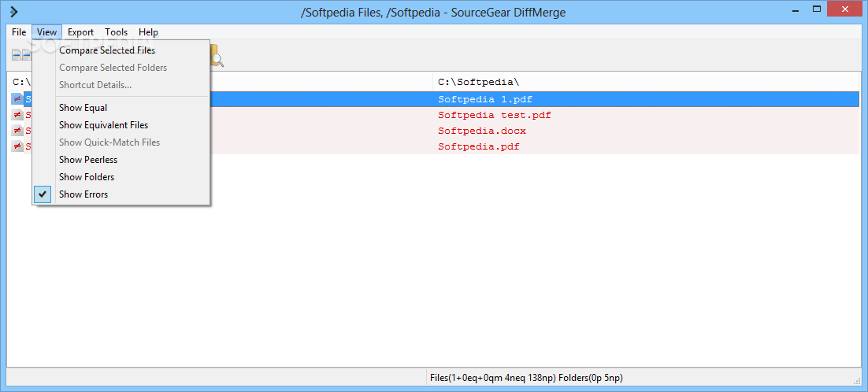Click the Compare Selected Folders entry
Image resolution: width=868 pixels, height=392 pixels.
121,68
